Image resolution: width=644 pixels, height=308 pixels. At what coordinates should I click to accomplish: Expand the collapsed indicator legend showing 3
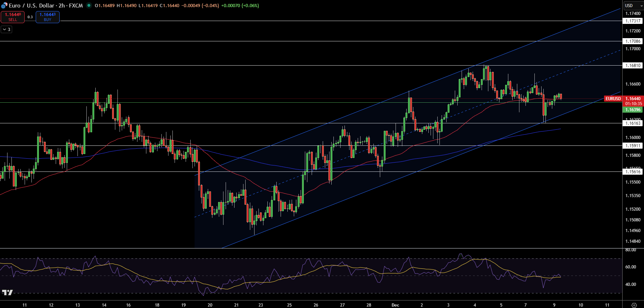pyautogui.click(x=7, y=30)
